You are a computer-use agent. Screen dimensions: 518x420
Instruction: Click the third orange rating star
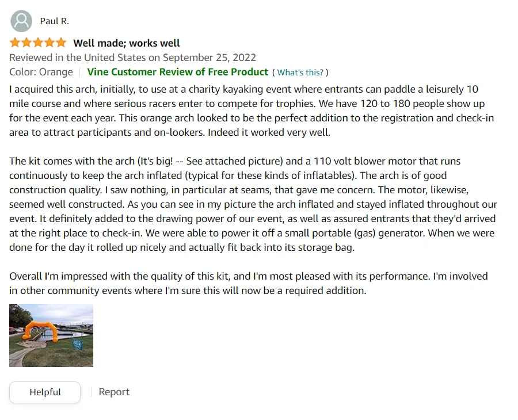click(38, 43)
